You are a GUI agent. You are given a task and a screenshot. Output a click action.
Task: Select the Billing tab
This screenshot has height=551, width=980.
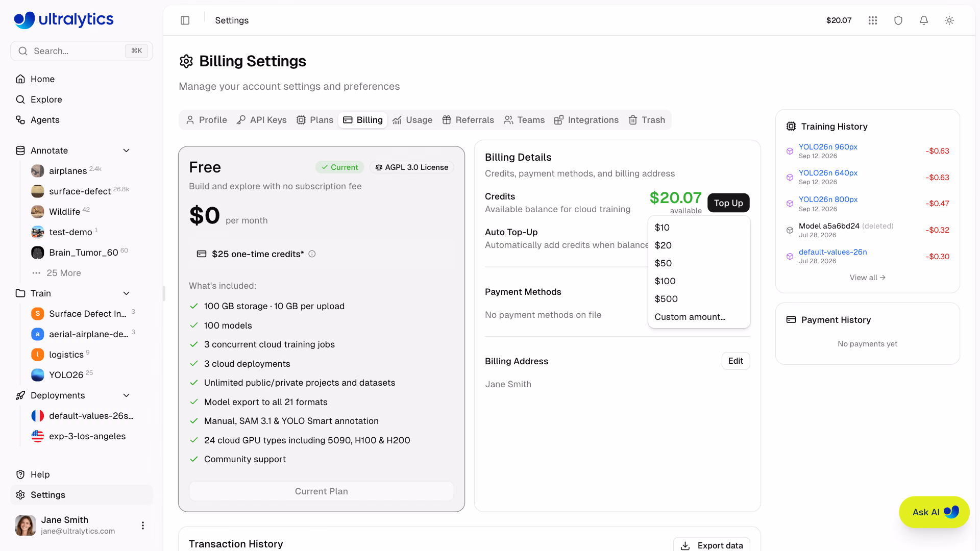pos(363,120)
